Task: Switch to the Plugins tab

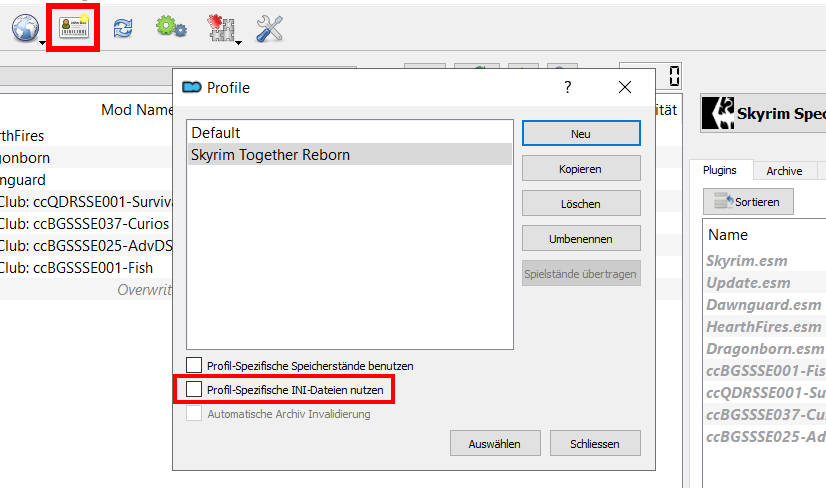Action: click(x=720, y=170)
